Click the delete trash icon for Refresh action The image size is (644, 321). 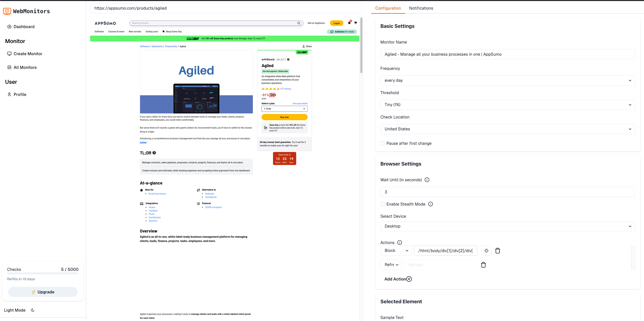point(483,265)
